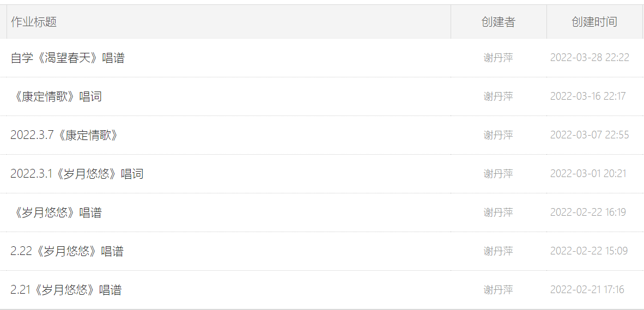The image size is (644, 310).
Task: Click the 2022-02-22 16:19 creation time
Action: pos(588,212)
